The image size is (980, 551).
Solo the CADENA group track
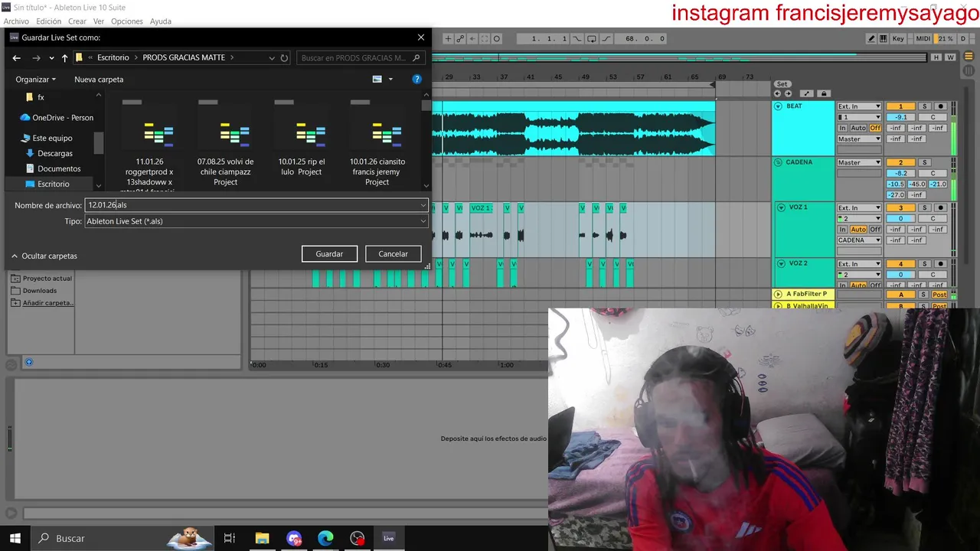pos(924,162)
